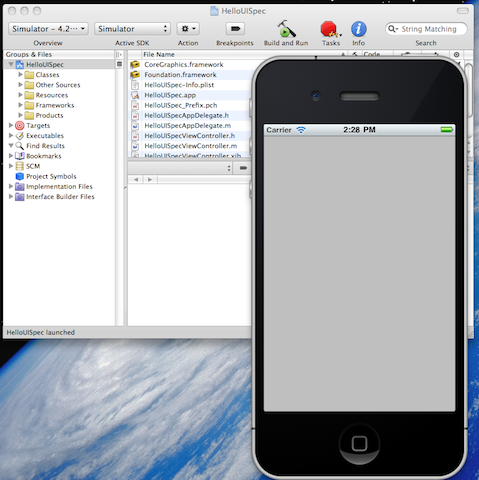Image resolution: width=479 pixels, height=480 pixels.
Task: Select the HelloUISpec project icon
Action: 20,64
